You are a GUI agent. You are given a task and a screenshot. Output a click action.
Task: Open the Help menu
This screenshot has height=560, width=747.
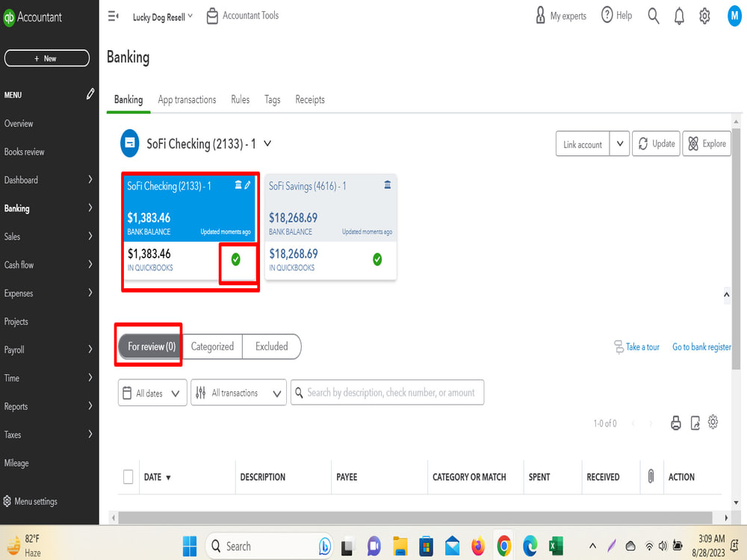click(616, 16)
